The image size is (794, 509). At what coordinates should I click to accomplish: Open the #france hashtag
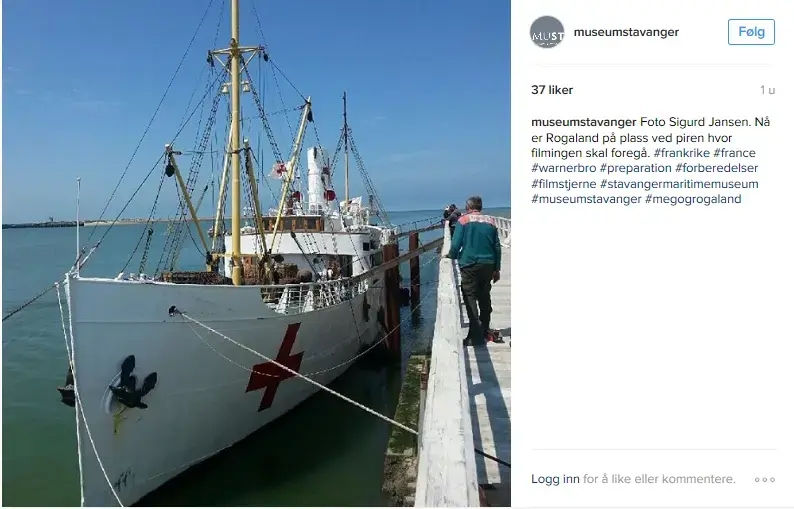pyautogui.click(x=734, y=153)
